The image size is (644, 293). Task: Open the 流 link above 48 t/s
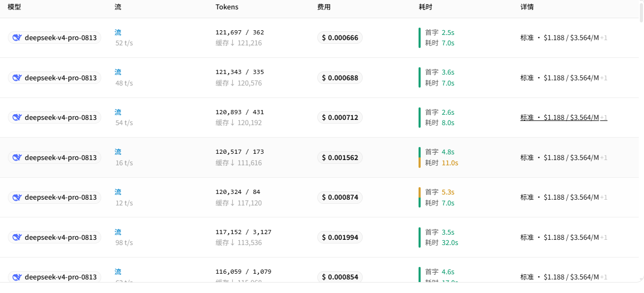point(118,72)
